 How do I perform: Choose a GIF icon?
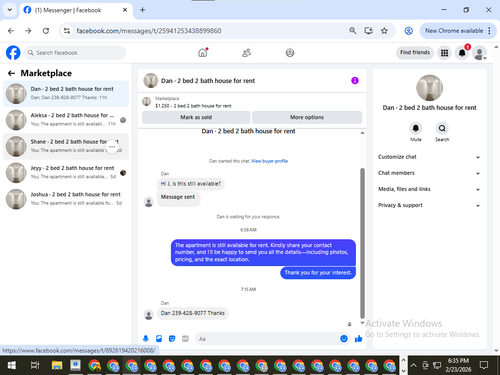pyautogui.click(x=185, y=339)
